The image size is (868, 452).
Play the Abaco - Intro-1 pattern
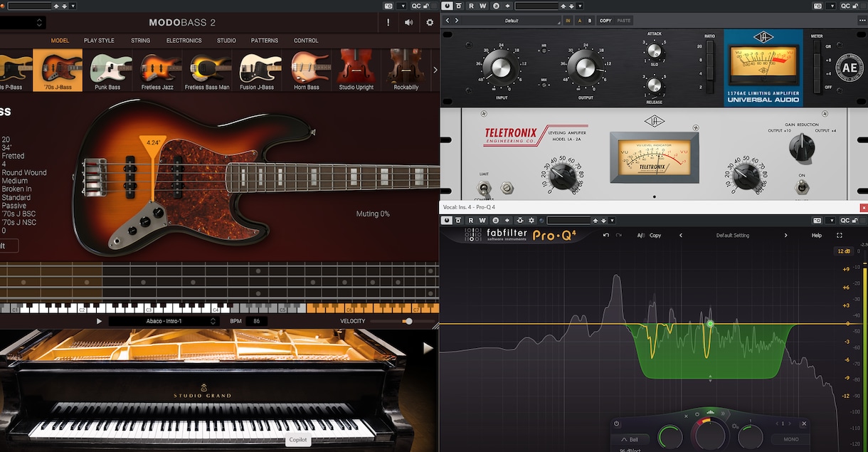pyautogui.click(x=99, y=321)
